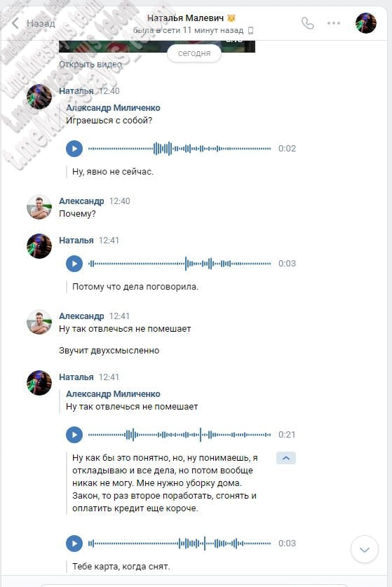Open quoted Александр Миличенко name above Играешься
392x587 pixels.
point(113,108)
